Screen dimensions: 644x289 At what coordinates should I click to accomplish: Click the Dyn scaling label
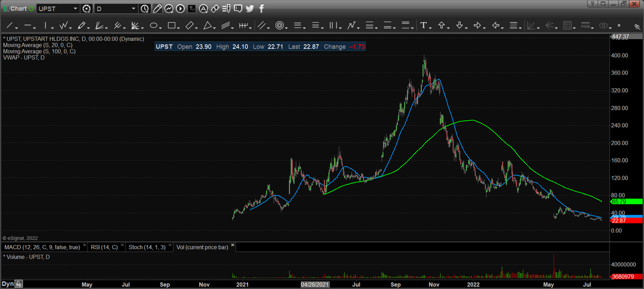click(x=8, y=284)
